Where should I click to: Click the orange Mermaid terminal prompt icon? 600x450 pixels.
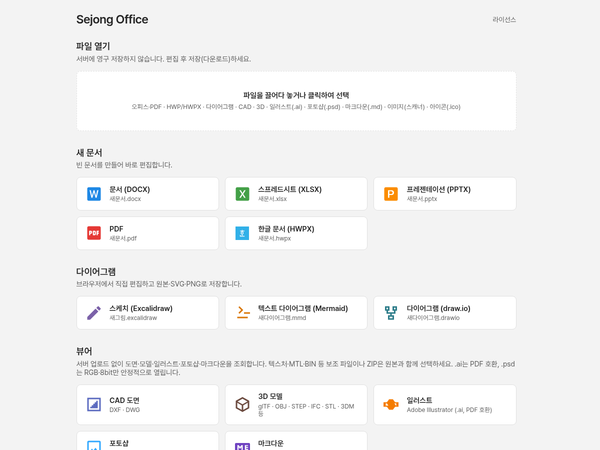(x=243, y=313)
